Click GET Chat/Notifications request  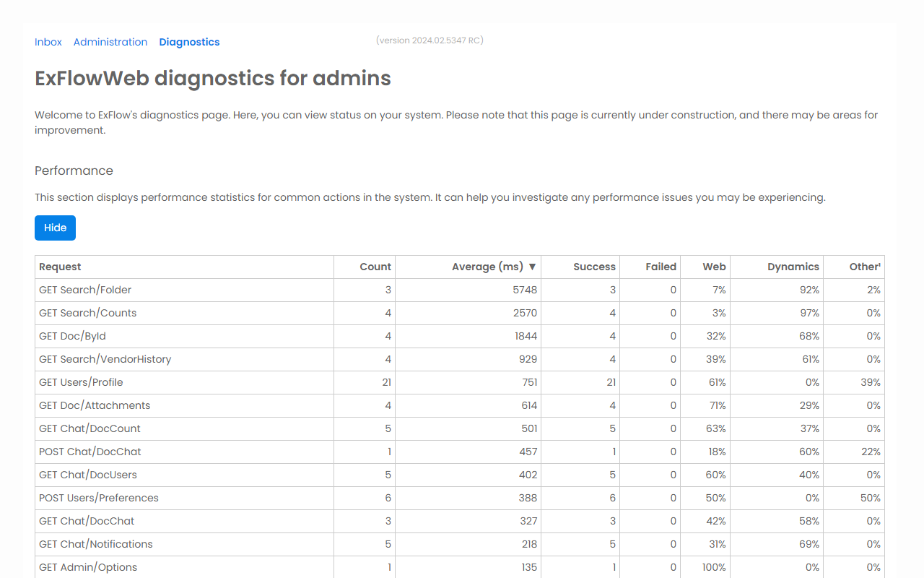pyautogui.click(x=96, y=544)
